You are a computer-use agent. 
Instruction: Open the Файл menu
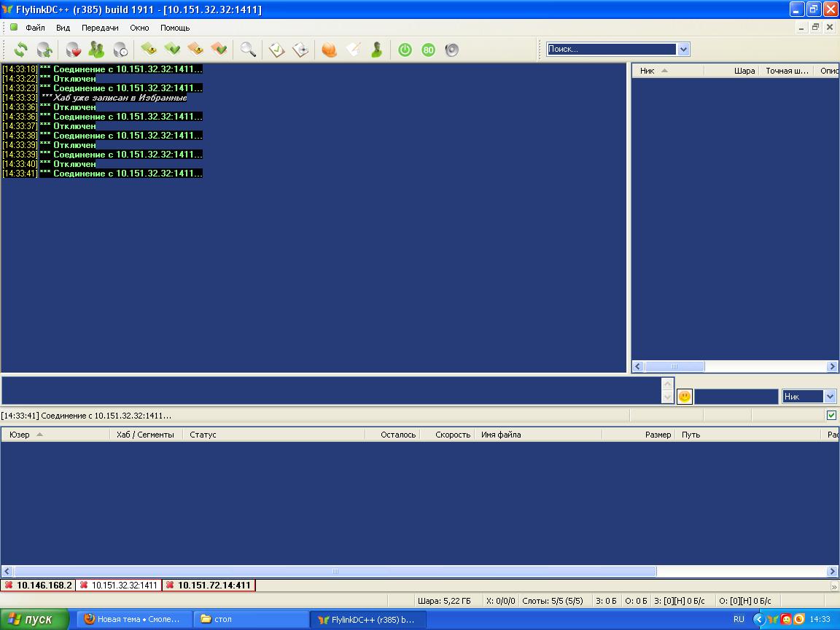click(x=35, y=28)
